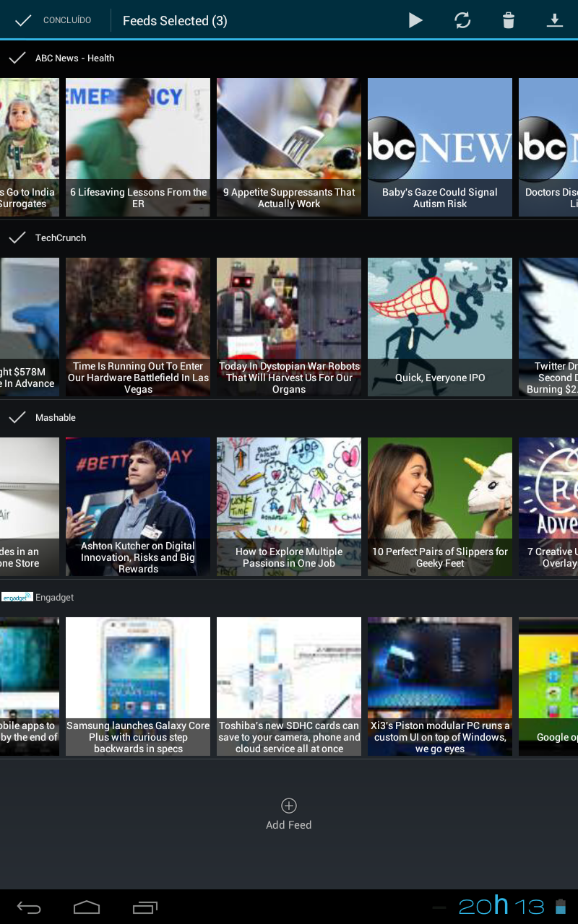The width and height of the screenshot is (578, 924).
Task: Open Samsung launches Galaxy Core Plus article
Action: pyautogui.click(x=138, y=687)
